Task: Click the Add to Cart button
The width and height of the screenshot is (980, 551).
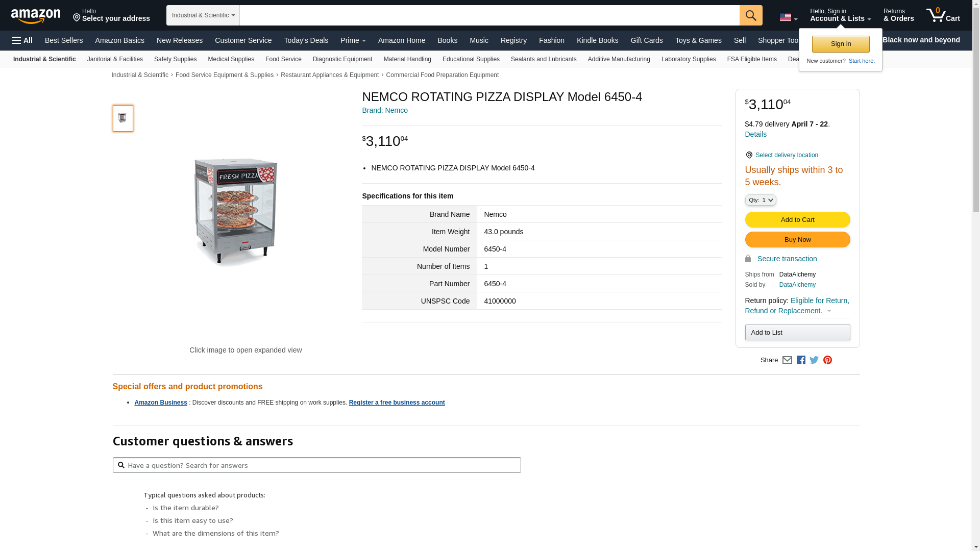Action: click(x=797, y=220)
